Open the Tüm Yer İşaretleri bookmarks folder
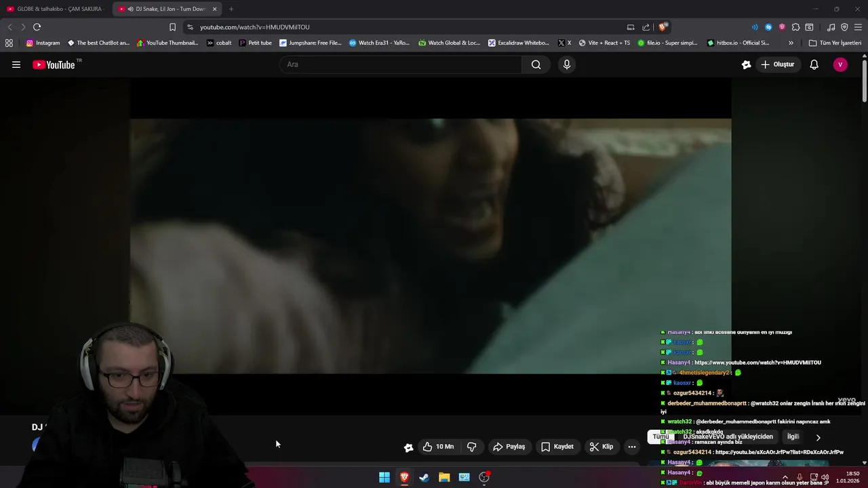868x488 pixels. 835,43
